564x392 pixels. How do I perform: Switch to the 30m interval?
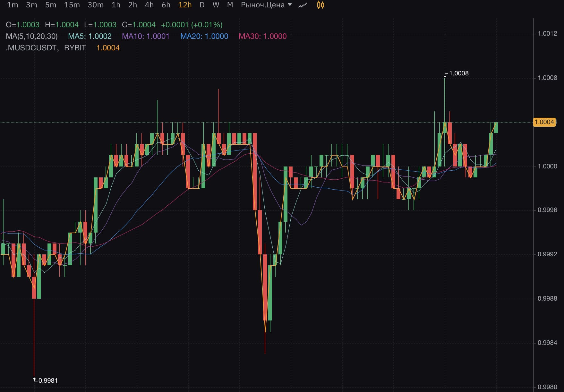coord(96,5)
